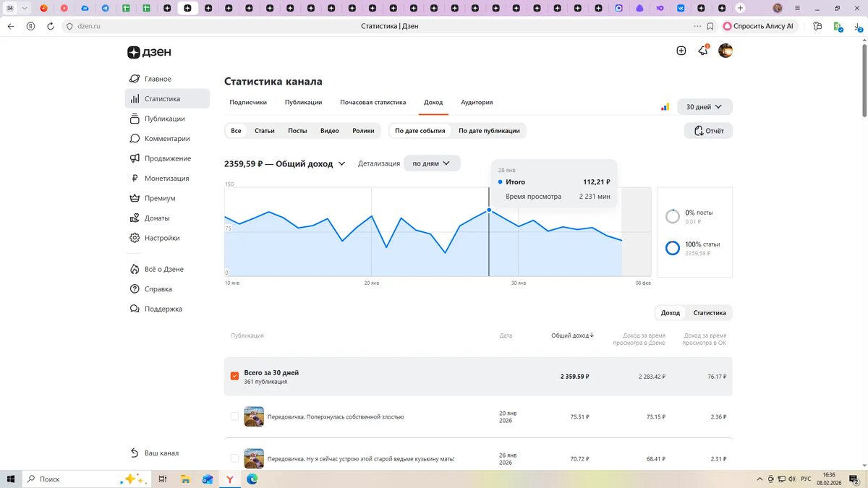This screenshot has height=488, width=868.
Task: Click the Дзен logo
Action: click(149, 52)
